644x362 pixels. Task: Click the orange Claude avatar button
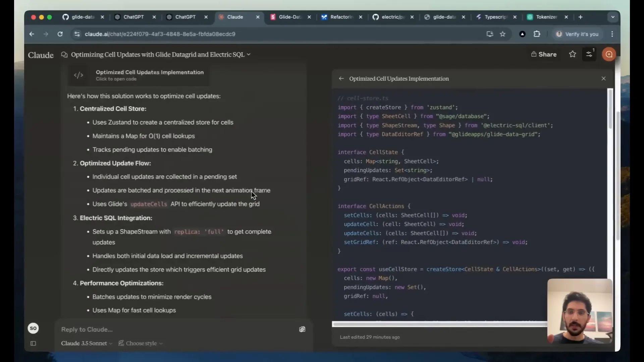point(609,54)
